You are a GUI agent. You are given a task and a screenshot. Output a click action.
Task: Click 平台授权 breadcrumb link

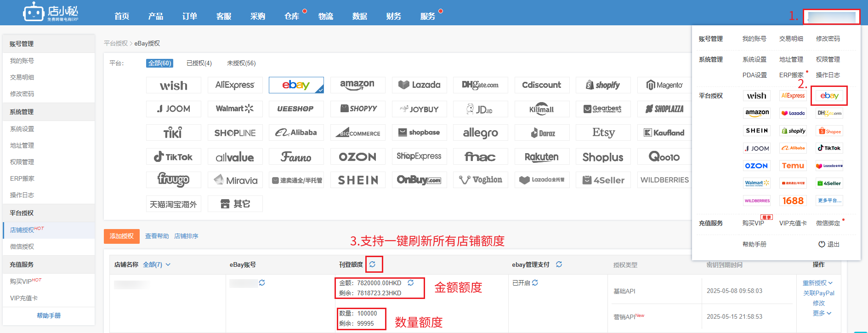pyautogui.click(x=116, y=43)
